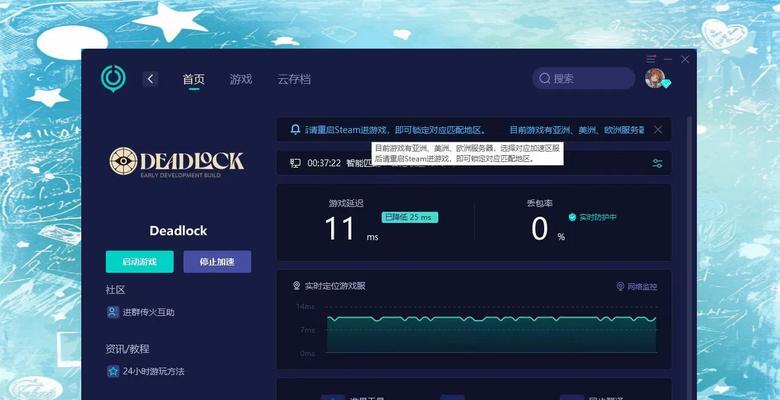Screen dimensions: 780x400
Task: Click the monitor icon beside 00:37:22 timer
Action: tap(295, 163)
